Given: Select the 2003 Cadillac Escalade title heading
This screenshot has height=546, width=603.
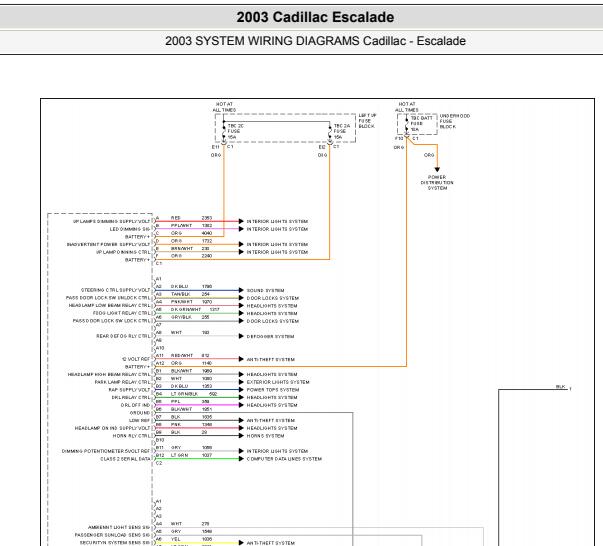Looking at the screenshot, I should click(x=315, y=17).
